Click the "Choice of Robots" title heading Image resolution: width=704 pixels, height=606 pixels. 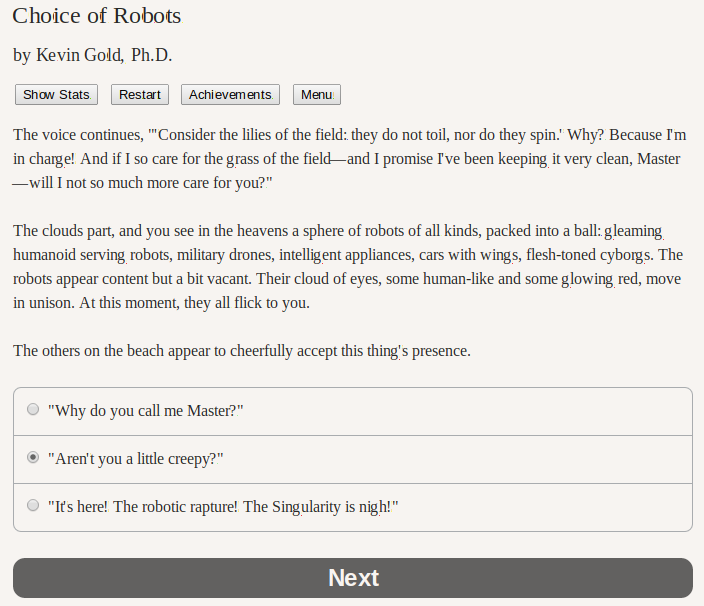pyautogui.click(x=97, y=17)
